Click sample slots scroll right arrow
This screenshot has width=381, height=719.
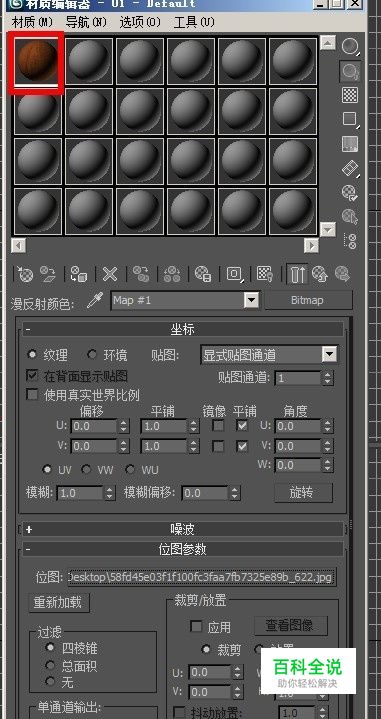[x=311, y=246]
